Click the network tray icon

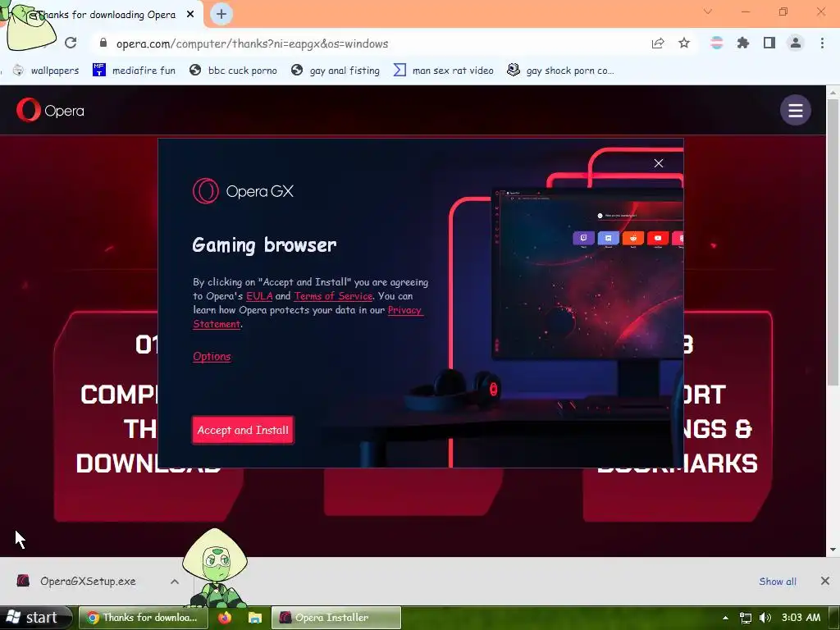[x=745, y=618]
